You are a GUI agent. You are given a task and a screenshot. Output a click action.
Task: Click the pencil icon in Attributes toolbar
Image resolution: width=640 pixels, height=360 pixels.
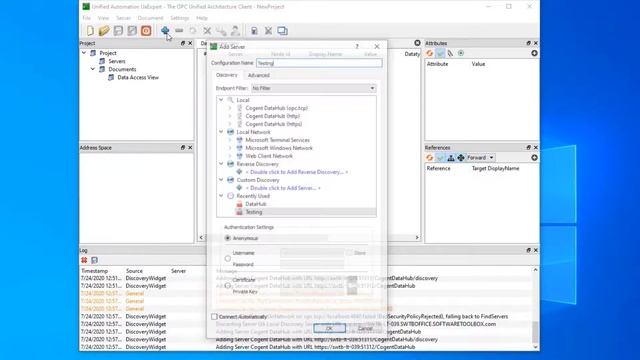[x=450, y=53]
